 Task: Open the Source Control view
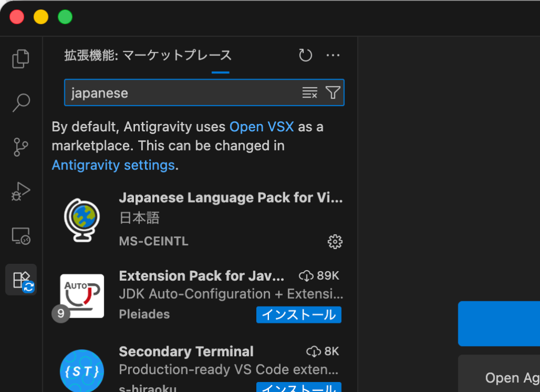pos(21,147)
